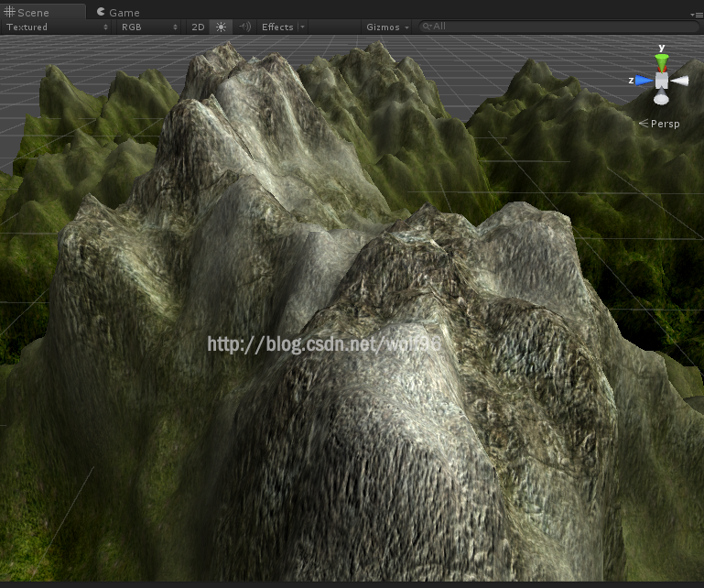Viewport: 704px width, 588px height.
Task: Click the grid icon on Scene tab
Action: tap(10, 13)
